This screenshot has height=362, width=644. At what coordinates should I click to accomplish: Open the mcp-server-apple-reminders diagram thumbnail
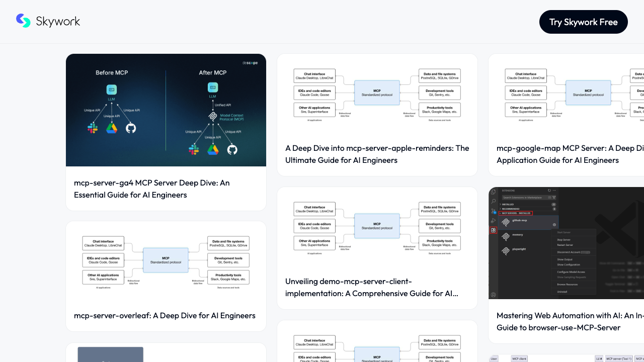click(377, 93)
